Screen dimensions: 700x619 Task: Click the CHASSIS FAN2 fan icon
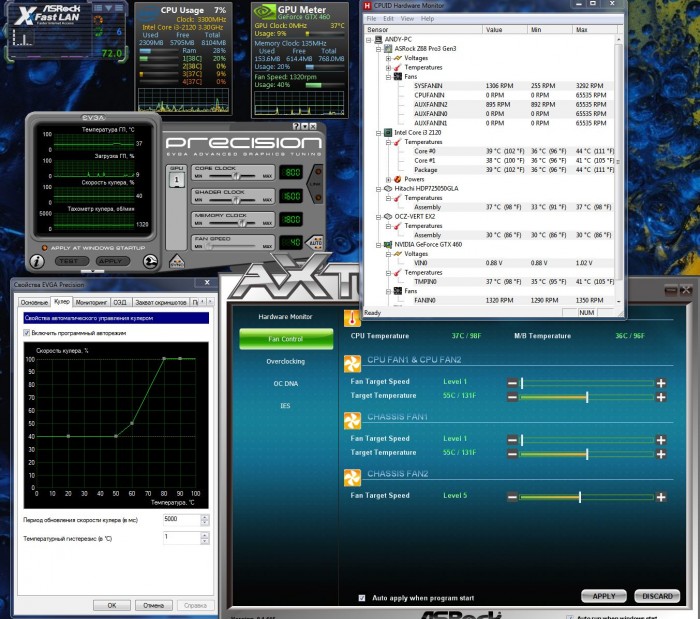(352, 478)
